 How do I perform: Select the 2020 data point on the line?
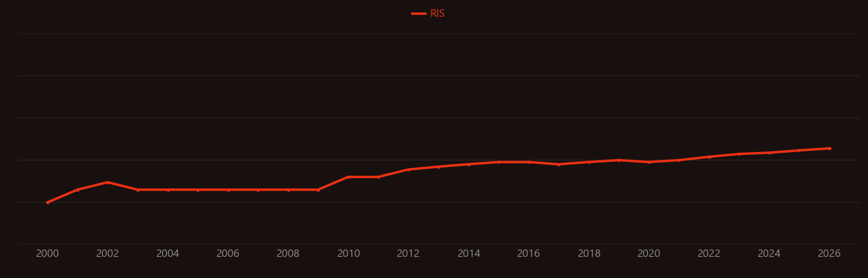(649, 162)
